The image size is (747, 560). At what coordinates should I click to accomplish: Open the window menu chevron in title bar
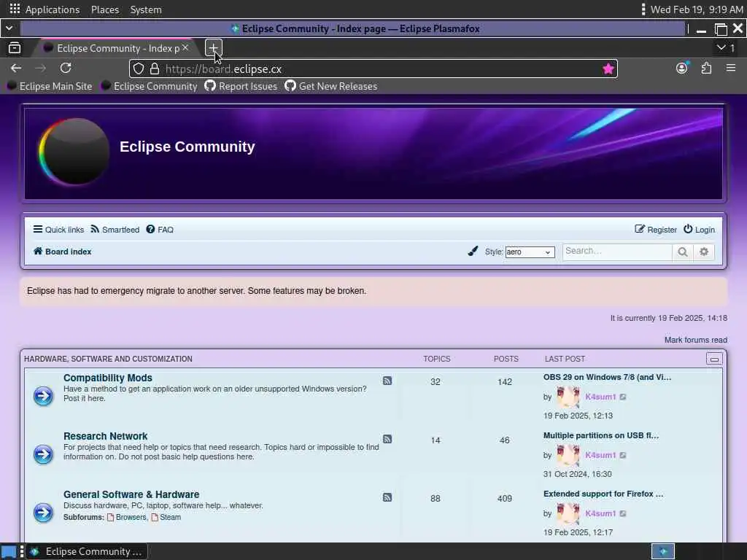point(9,28)
